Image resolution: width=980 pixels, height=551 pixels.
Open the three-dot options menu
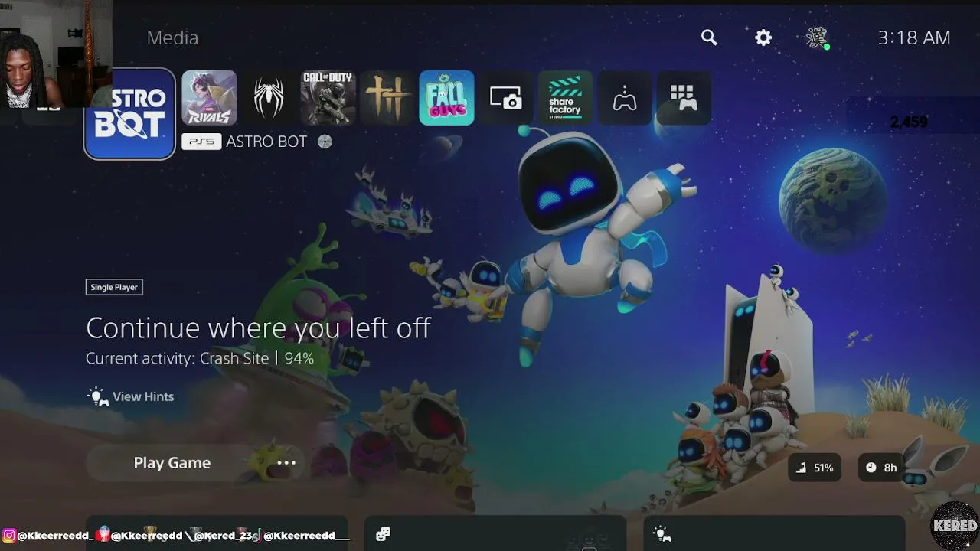click(286, 463)
